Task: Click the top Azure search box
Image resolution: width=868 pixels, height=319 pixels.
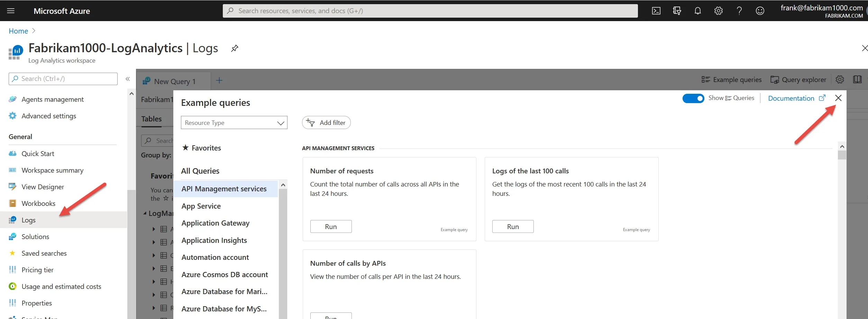Action: tap(430, 11)
